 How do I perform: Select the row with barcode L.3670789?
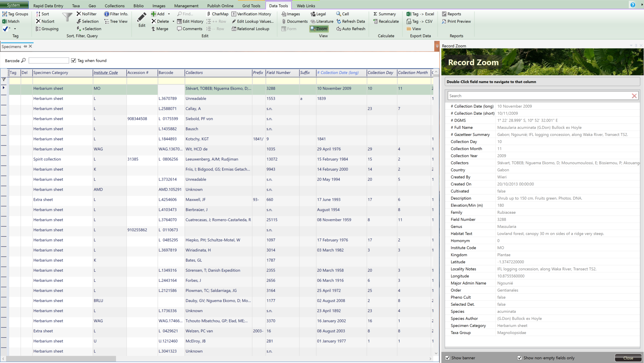coord(221,99)
